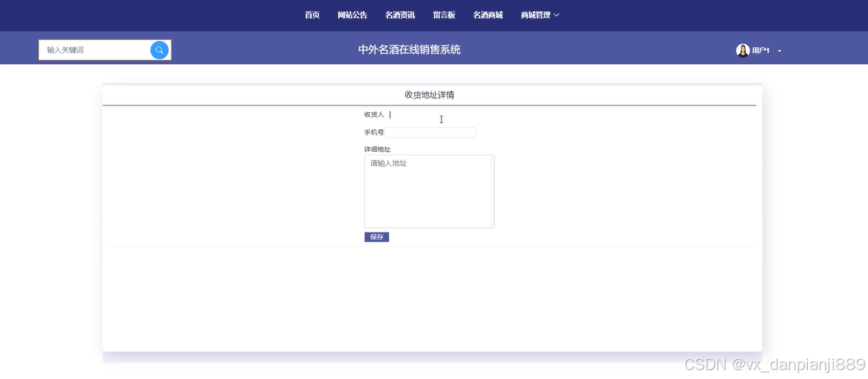
Task: Open the 名酒资讯 menu item
Action: click(x=400, y=15)
